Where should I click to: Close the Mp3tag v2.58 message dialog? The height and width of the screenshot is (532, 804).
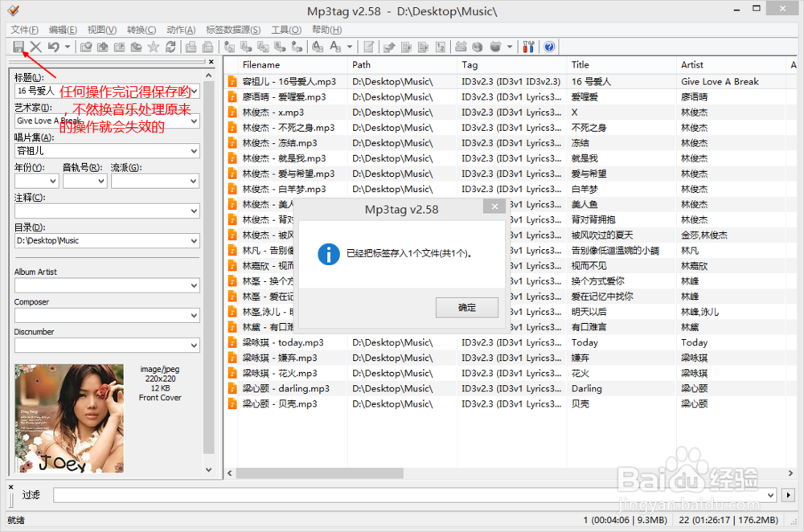pos(494,207)
